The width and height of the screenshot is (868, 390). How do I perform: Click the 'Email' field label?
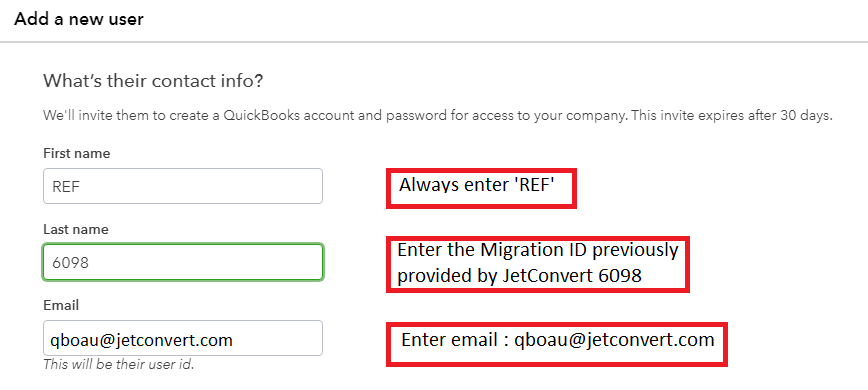[x=61, y=305]
